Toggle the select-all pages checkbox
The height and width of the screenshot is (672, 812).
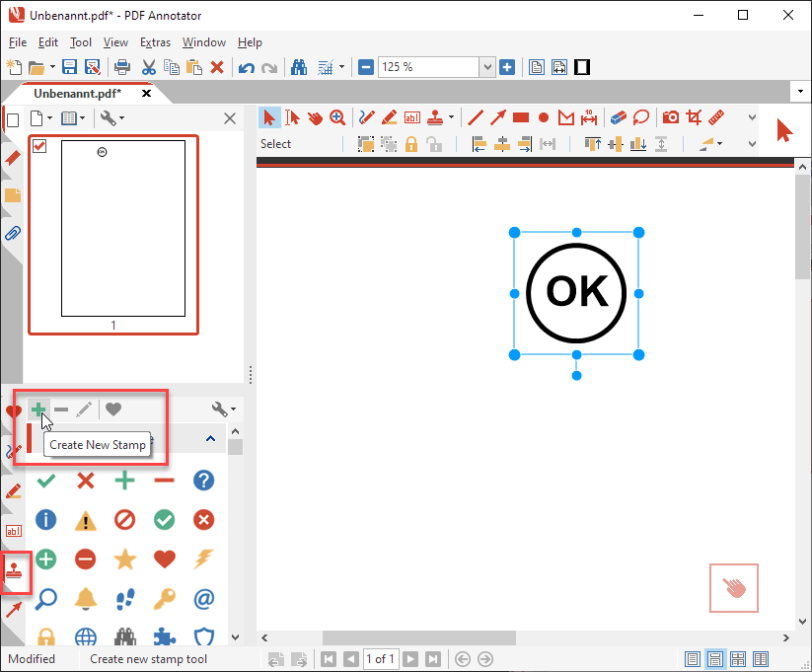pos(13,119)
